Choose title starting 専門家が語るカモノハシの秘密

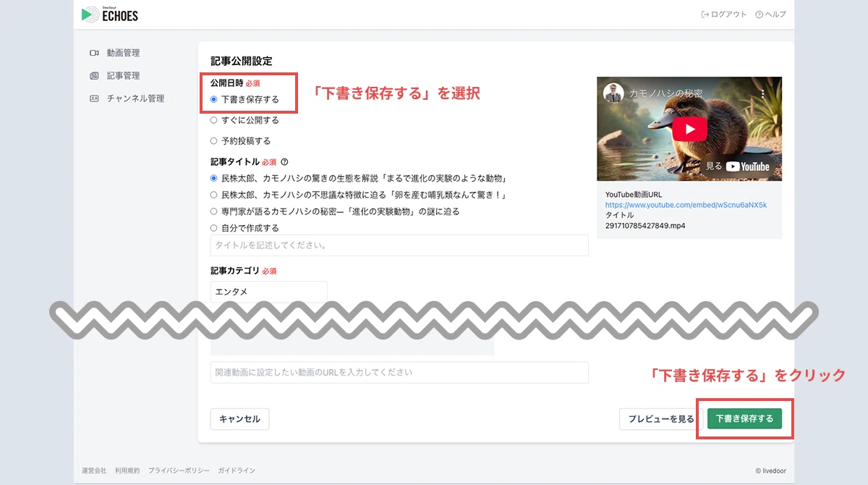point(213,211)
